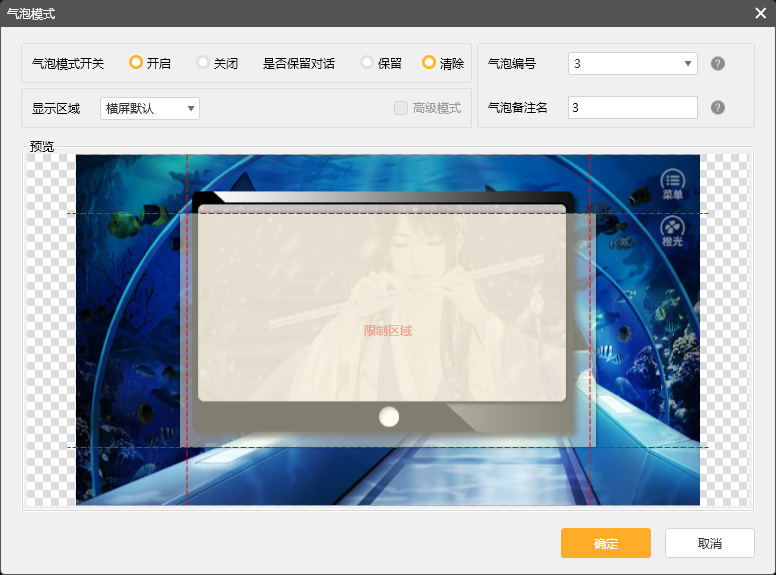Confirm with the orange 确定 button

tap(606, 543)
